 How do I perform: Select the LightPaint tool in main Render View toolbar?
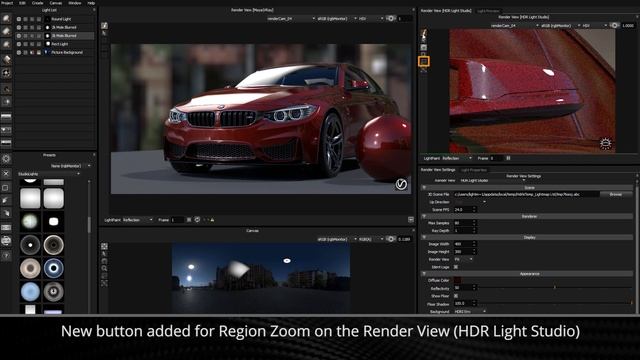click(104, 26)
